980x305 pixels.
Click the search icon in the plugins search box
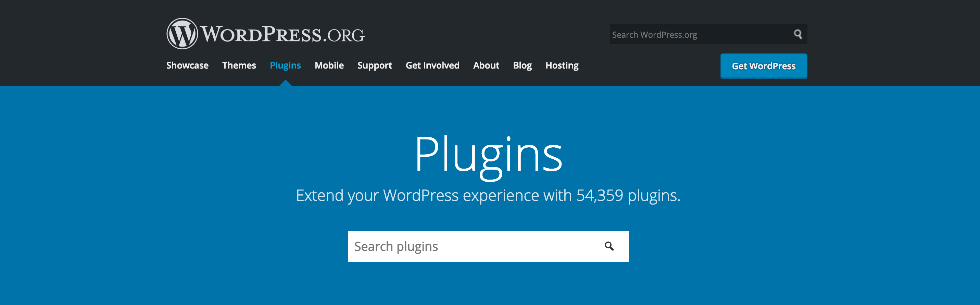pos(609,246)
